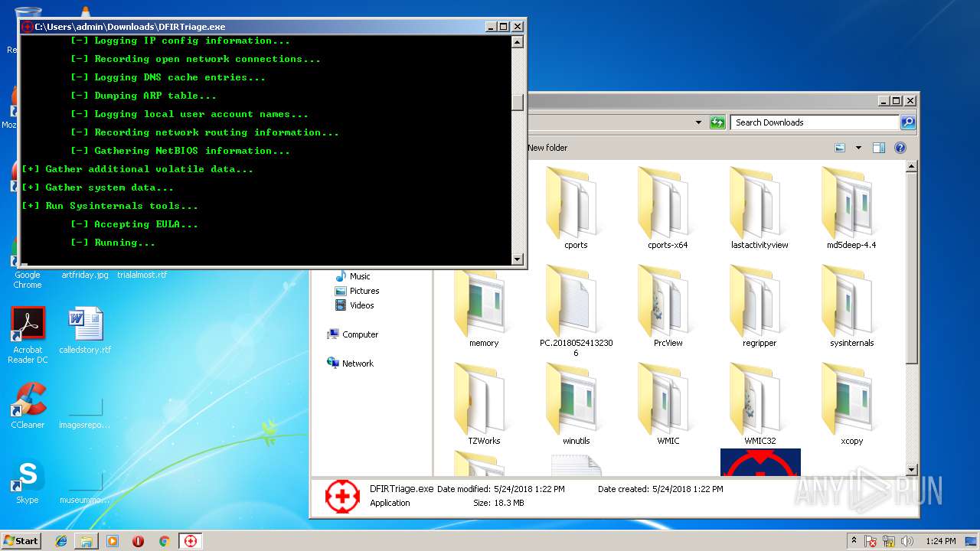This screenshot has height=551, width=980.
Task: Open the address bar history dropdown
Action: coord(698,122)
